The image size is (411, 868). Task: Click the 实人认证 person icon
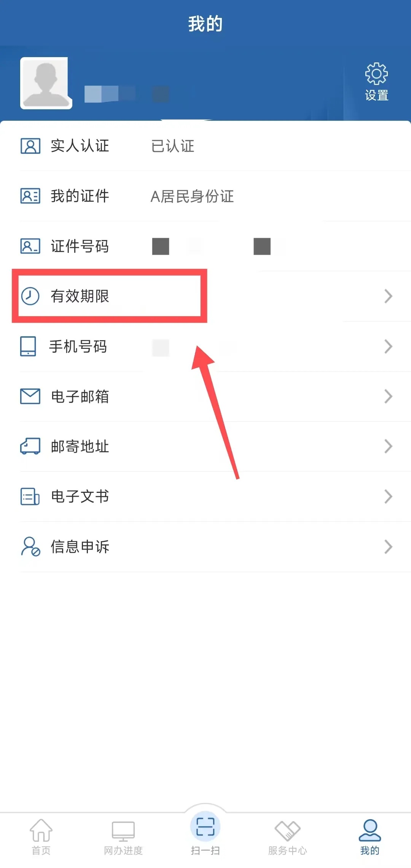click(30, 146)
